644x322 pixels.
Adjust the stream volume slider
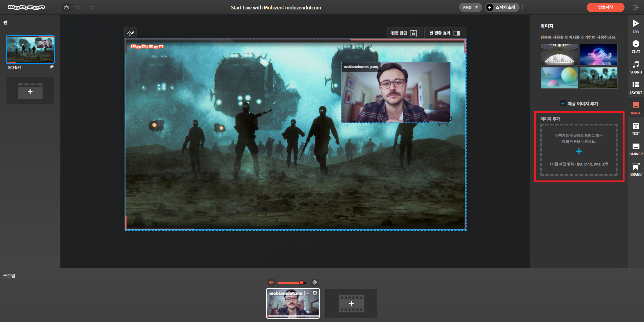(292, 282)
